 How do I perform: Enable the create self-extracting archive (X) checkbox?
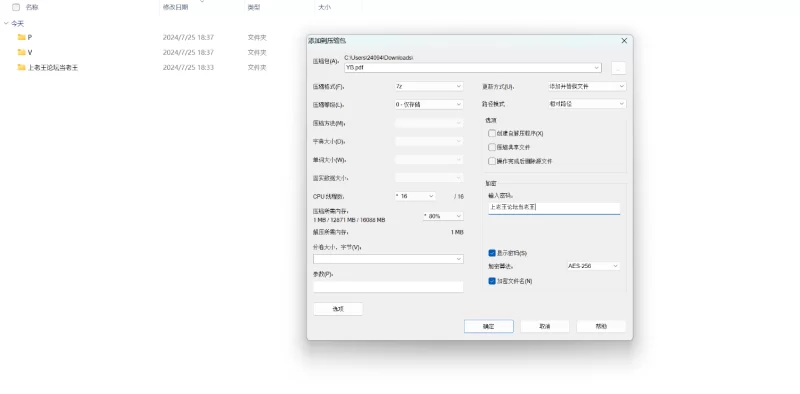[492, 133]
